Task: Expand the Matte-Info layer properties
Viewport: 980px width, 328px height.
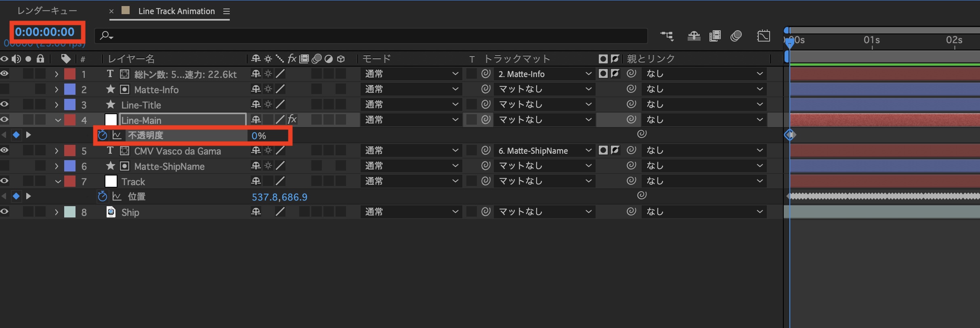Action: 57,89
